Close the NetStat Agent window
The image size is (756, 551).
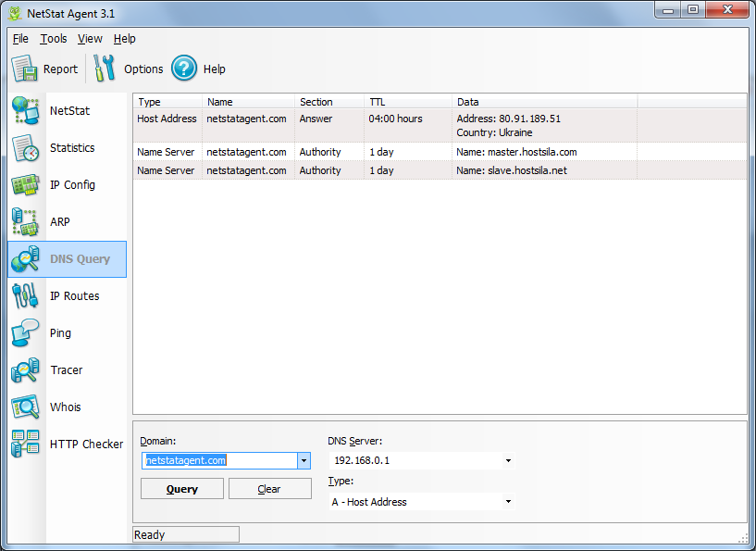pyautogui.click(x=727, y=10)
